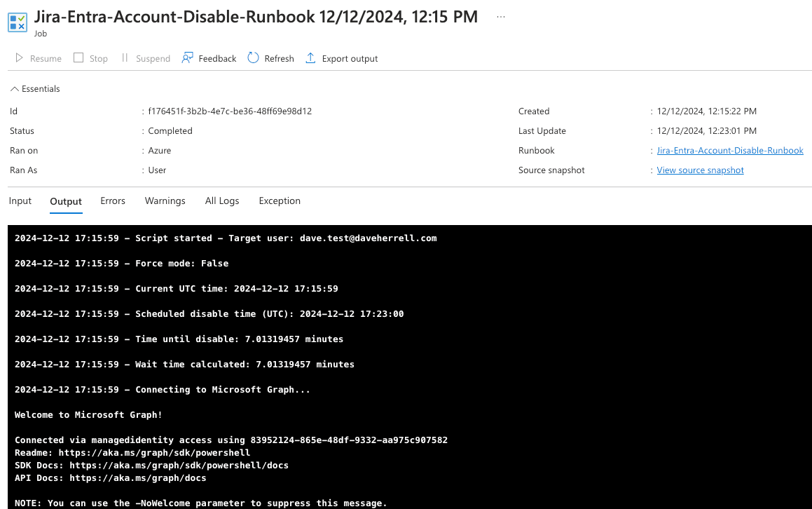The image size is (812, 509).
Task: Select the Output tab
Action: point(66,201)
